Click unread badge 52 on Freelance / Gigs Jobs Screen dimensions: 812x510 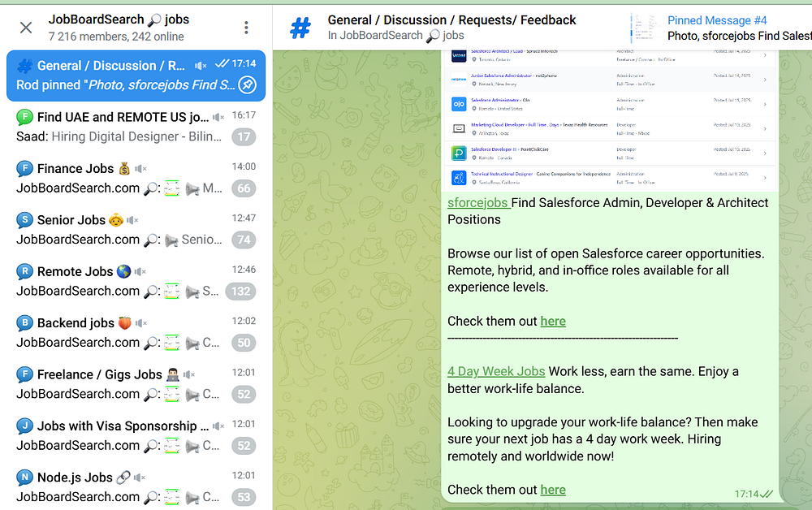click(x=244, y=395)
